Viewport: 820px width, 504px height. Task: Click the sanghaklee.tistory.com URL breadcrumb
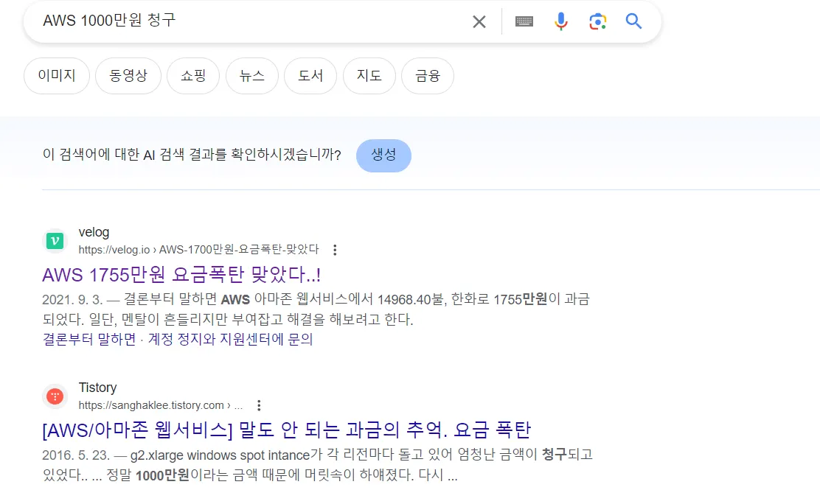(161, 405)
